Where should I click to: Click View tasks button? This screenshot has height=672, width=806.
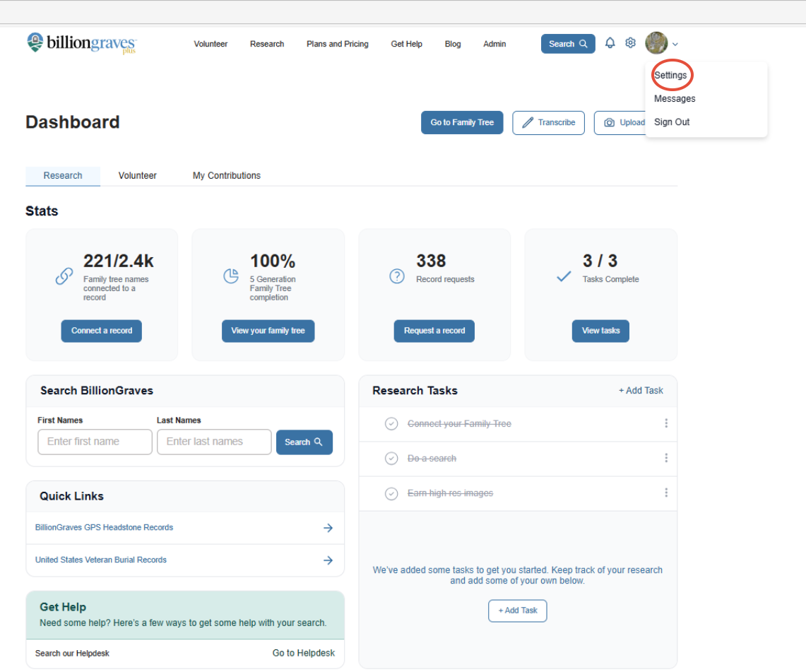click(600, 331)
